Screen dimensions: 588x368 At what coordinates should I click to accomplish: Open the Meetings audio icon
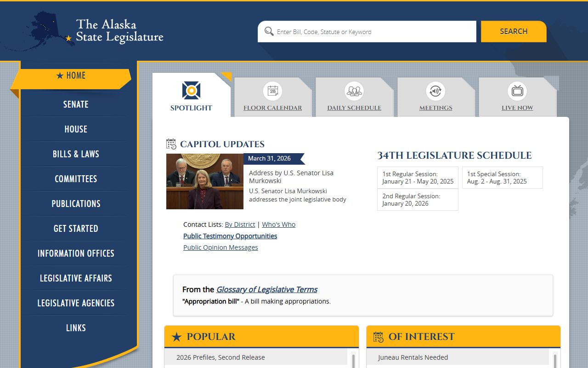[x=435, y=91]
